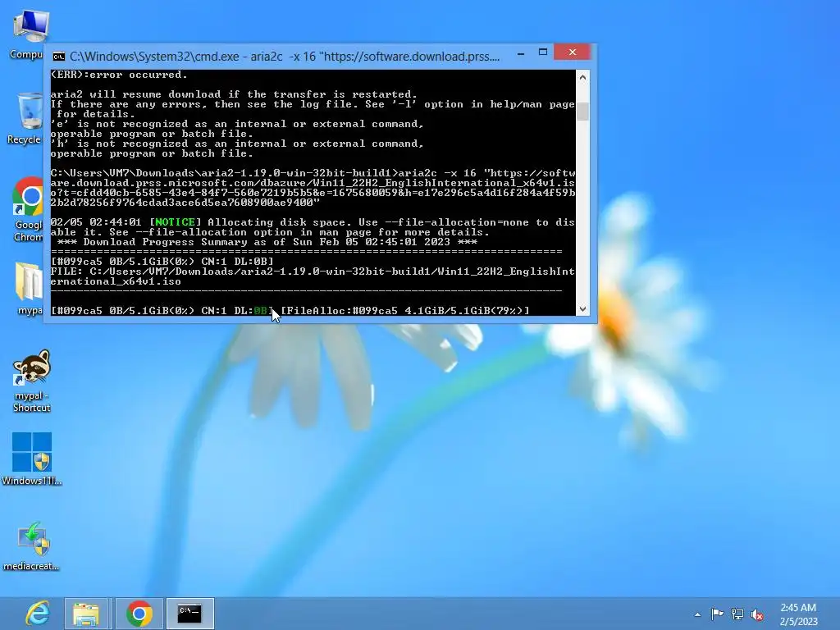Maximize the cmd.exe window
Viewport: 840px width, 630px height.
(543, 52)
